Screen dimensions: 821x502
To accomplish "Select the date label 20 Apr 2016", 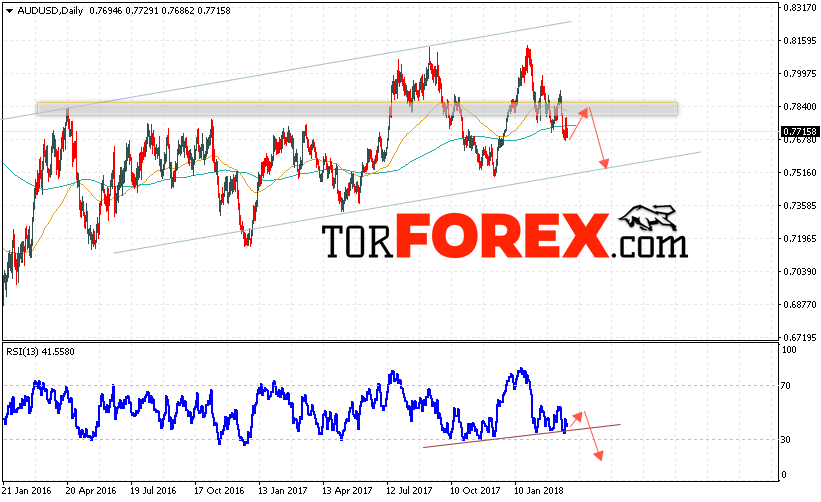I will (91, 491).
